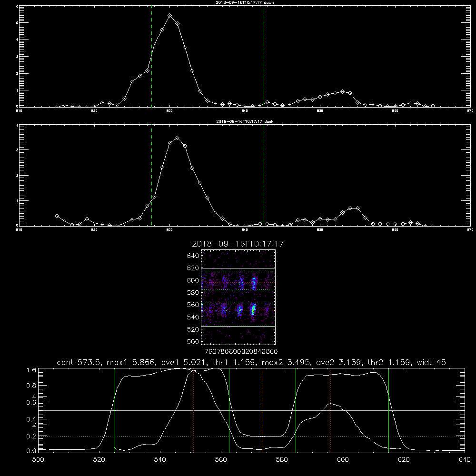Click x-axis label 560 of bottom plot
The image size is (476, 476).
[221, 460]
